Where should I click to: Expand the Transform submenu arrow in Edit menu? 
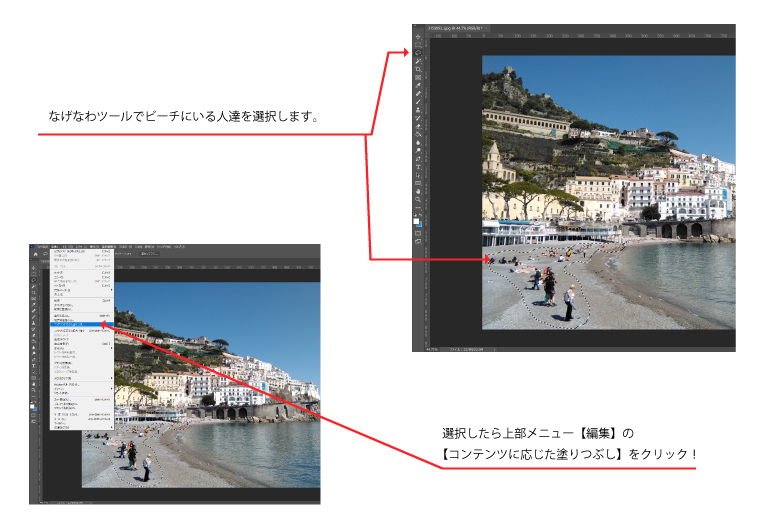tap(111, 348)
